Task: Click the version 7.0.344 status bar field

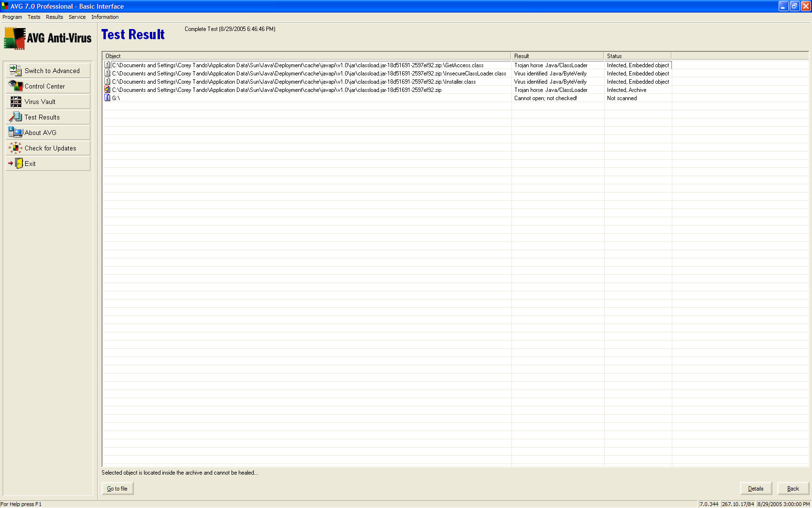Action: 709,504
